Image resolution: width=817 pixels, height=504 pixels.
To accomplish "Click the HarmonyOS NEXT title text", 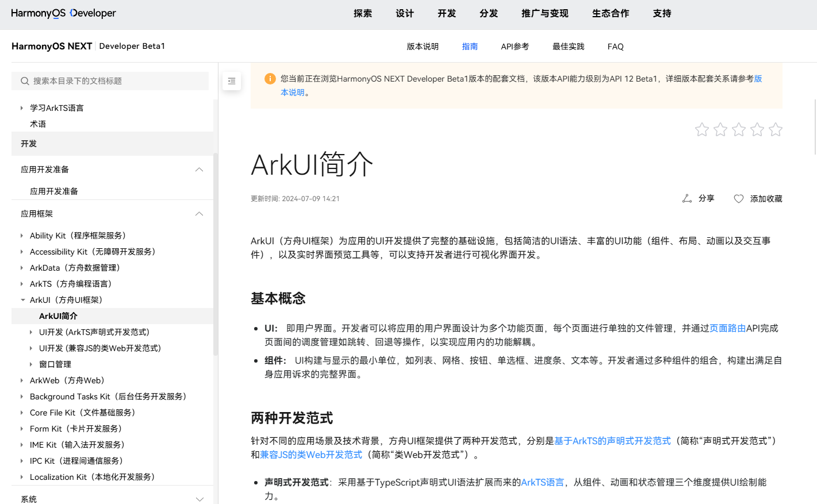I will pyautogui.click(x=52, y=46).
